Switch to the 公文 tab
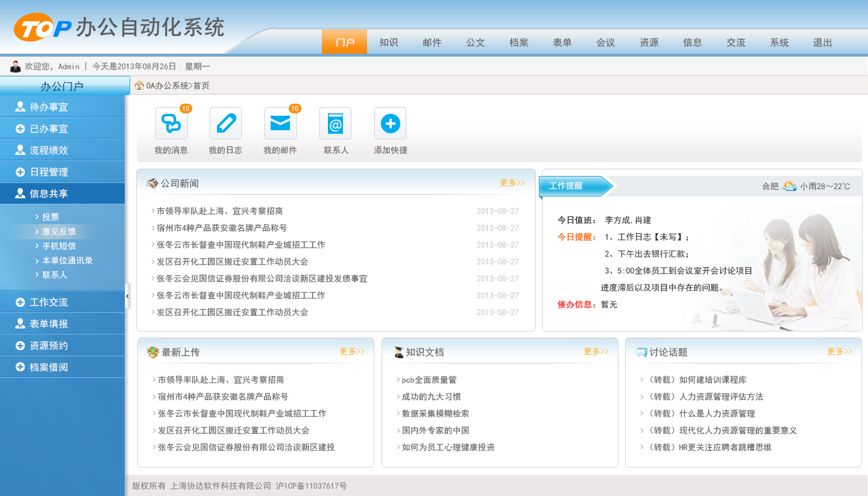The image size is (868, 496). tap(476, 42)
